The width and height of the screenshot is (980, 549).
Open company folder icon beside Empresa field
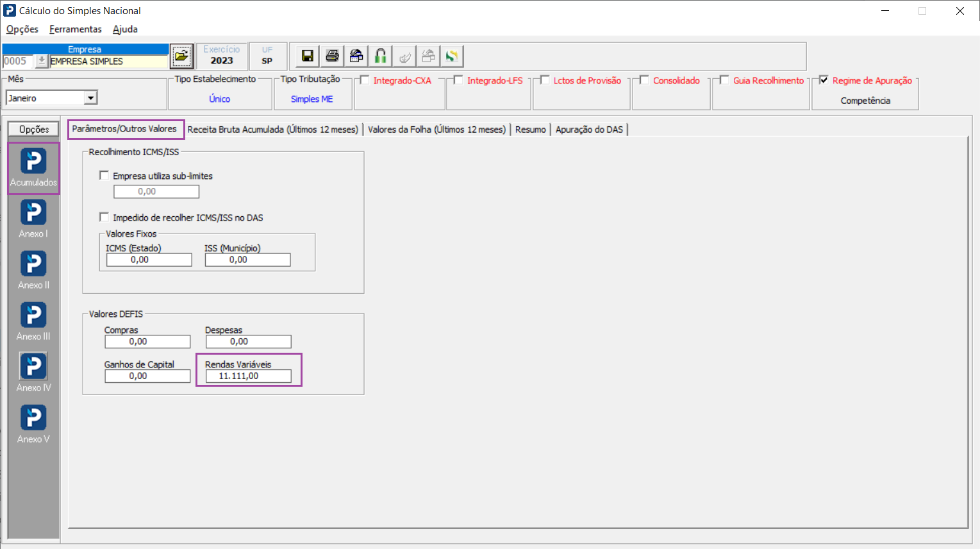[182, 56]
